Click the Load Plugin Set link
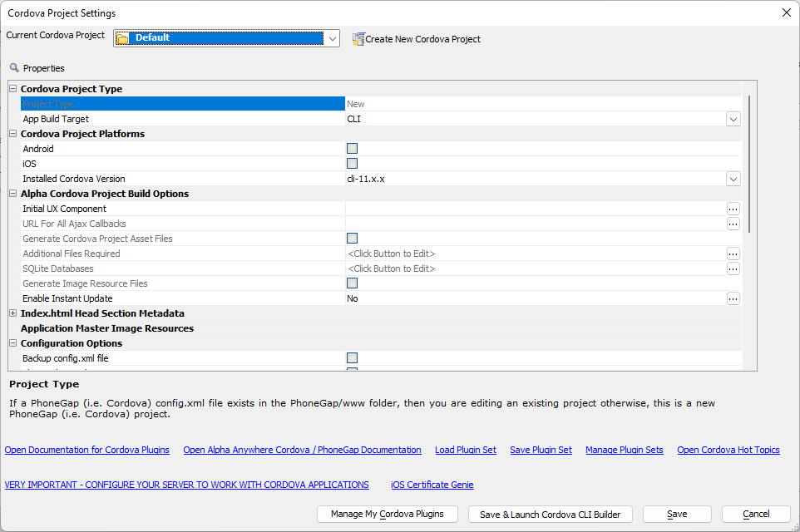The width and height of the screenshot is (800, 532). tap(466, 450)
